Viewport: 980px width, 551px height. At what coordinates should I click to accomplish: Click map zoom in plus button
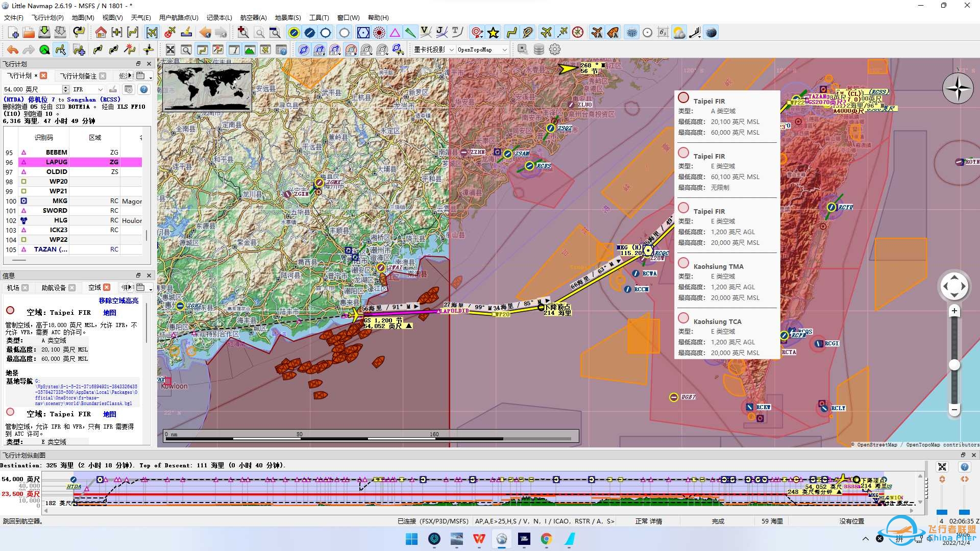point(954,311)
